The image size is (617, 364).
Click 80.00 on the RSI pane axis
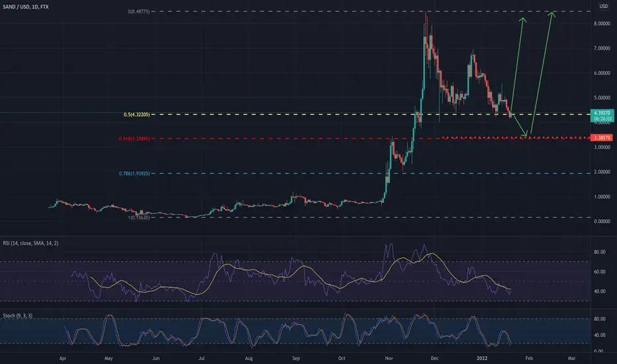coord(600,252)
